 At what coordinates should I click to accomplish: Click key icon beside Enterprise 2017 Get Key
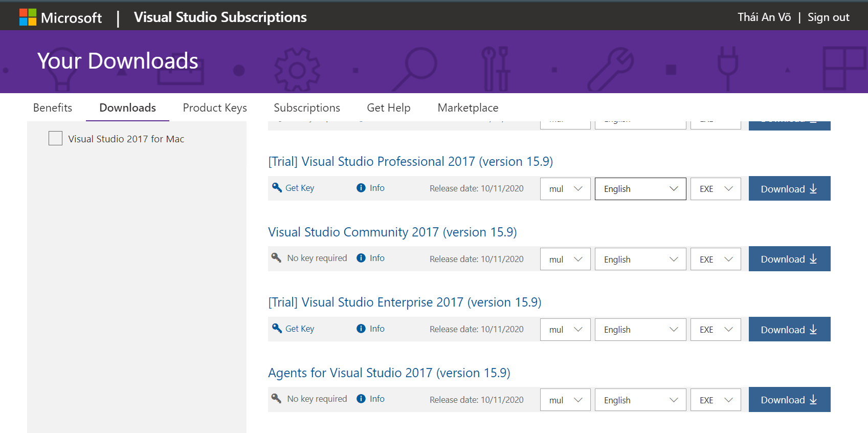(x=277, y=328)
